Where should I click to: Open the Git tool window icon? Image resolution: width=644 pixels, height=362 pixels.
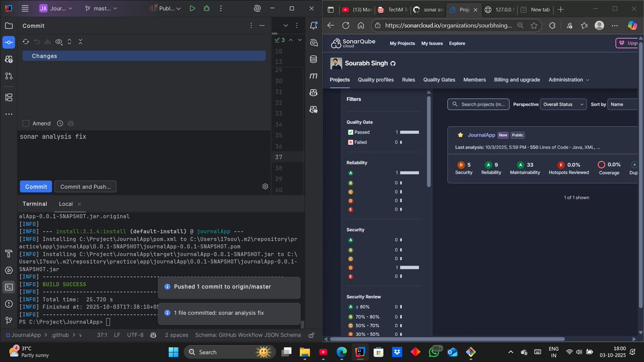[x=9, y=320]
